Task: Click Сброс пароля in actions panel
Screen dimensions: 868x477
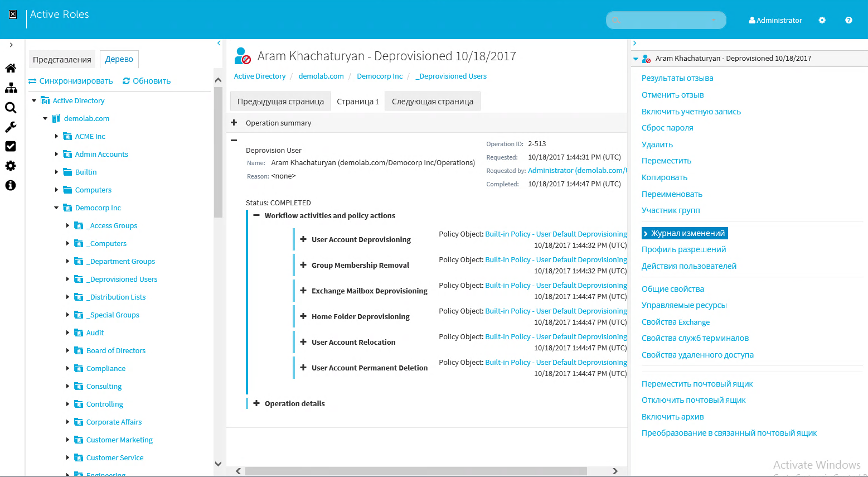Action: (667, 128)
